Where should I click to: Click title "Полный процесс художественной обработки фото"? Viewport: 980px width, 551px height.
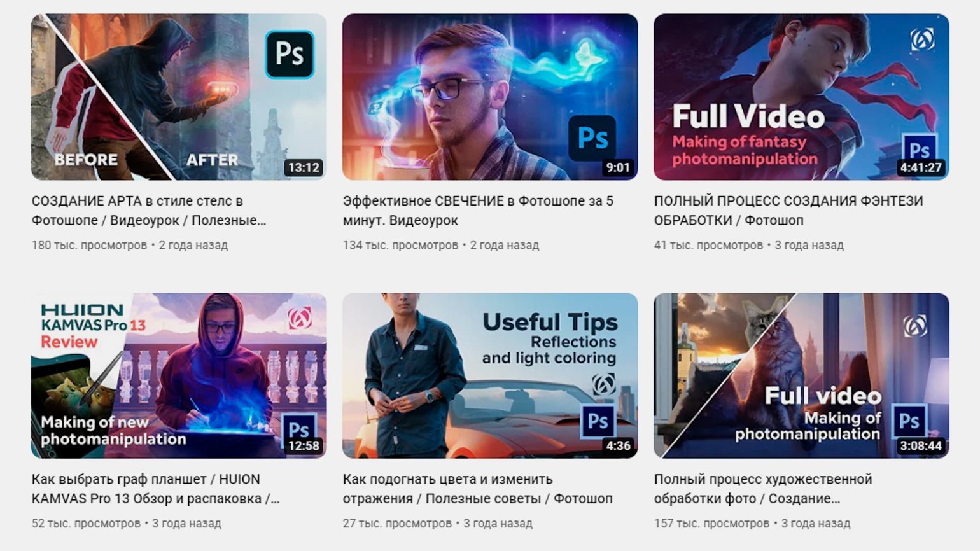pos(763,489)
